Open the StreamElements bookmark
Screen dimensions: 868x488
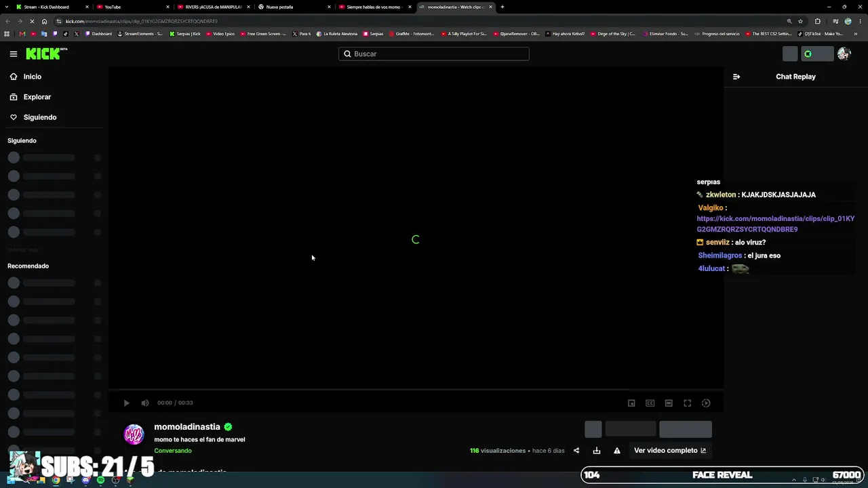(140, 34)
